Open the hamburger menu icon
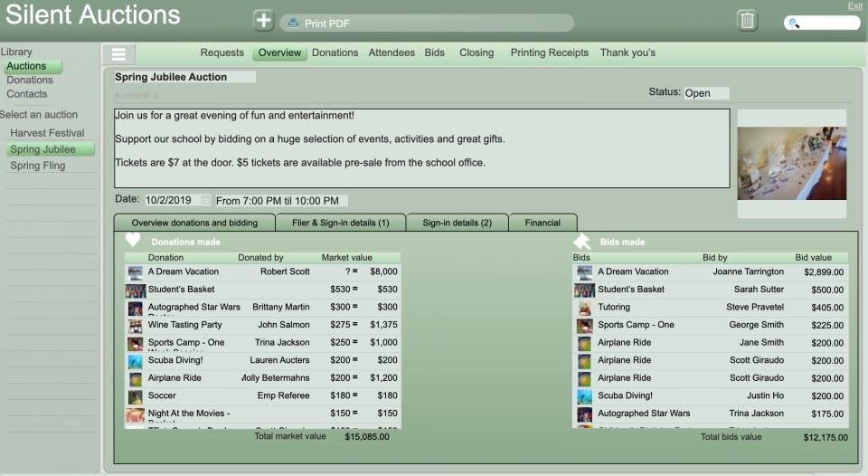The width and height of the screenshot is (868, 476). coord(118,54)
